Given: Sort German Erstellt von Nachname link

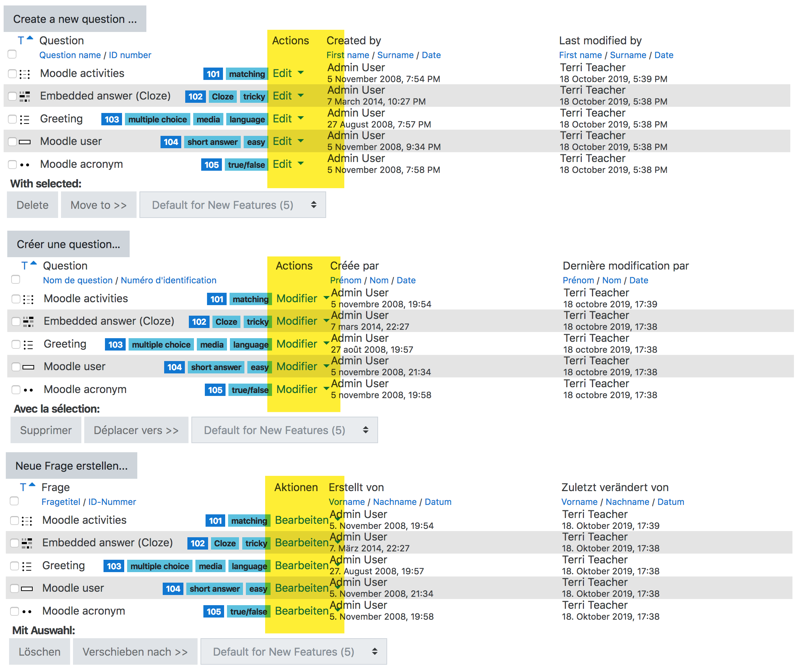Looking at the screenshot, I should coord(394,502).
